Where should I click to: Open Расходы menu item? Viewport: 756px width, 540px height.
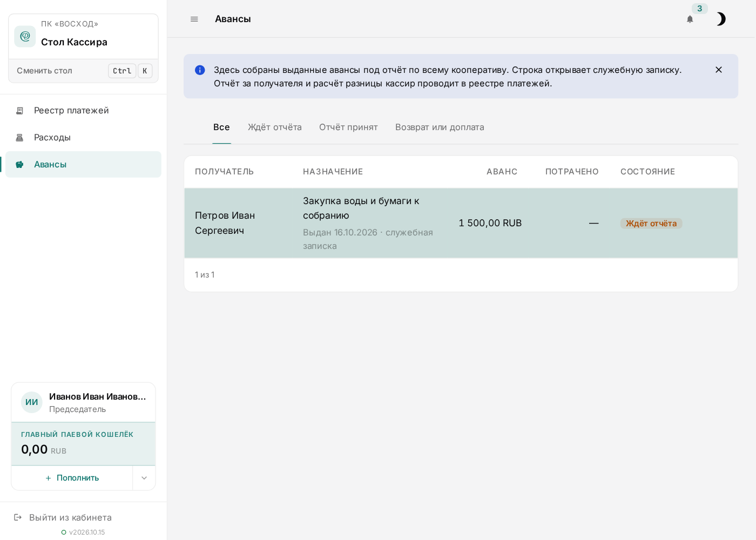[83, 138]
